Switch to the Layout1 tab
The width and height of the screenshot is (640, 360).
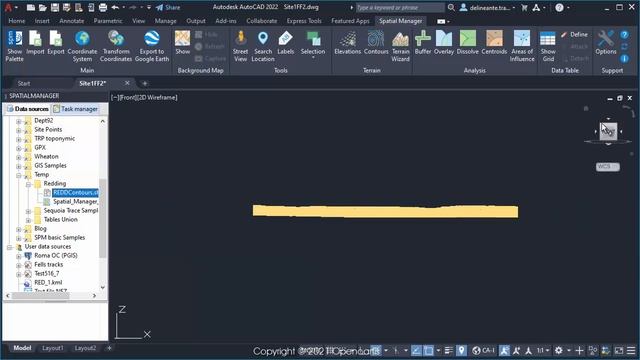coord(53,348)
